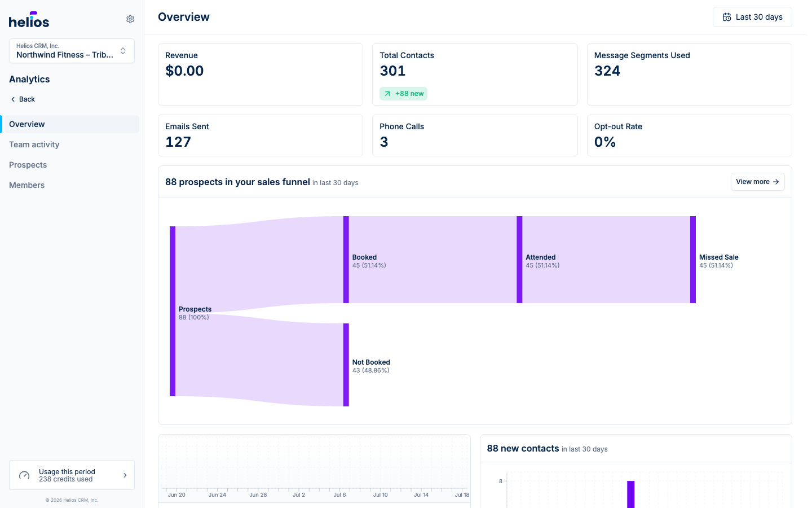Screen dimensions: 812x508
Task: Click the Missed Sale funnel node bar
Action: pos(693,260)
